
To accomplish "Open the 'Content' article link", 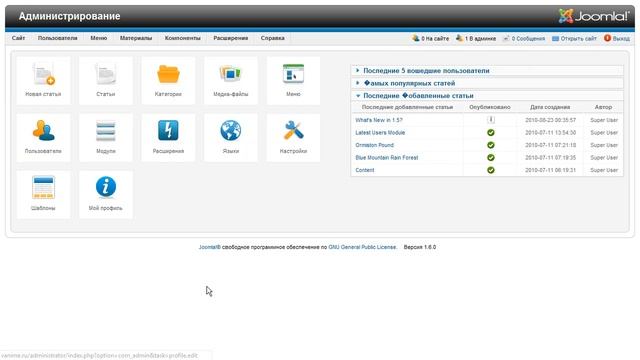I will (x=364, y=170).
